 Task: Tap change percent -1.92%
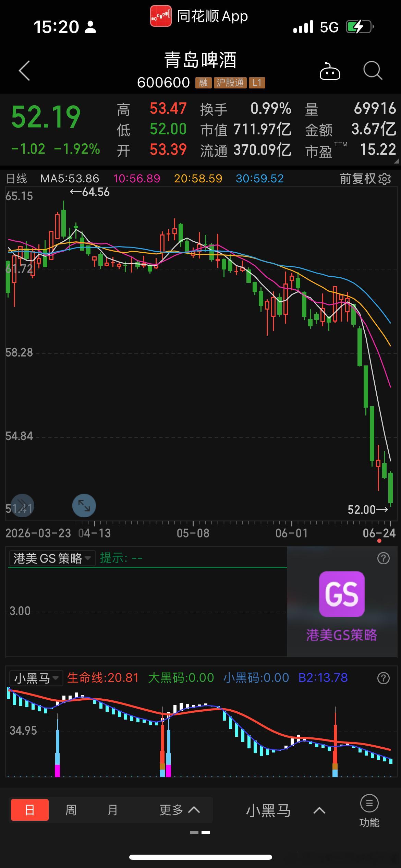[77, 149]
